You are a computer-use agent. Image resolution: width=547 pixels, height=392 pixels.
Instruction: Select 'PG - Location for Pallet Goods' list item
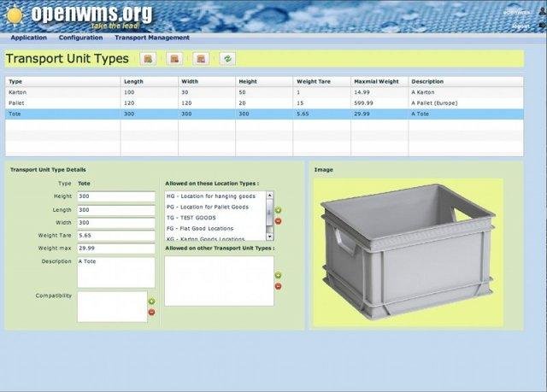point(215,208)
